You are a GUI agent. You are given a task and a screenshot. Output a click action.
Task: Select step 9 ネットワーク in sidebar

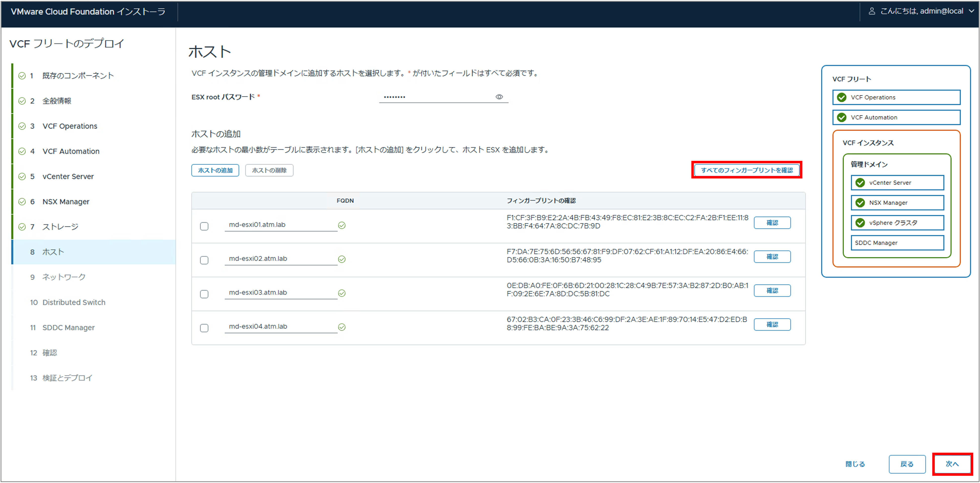(x=94, y=277)
